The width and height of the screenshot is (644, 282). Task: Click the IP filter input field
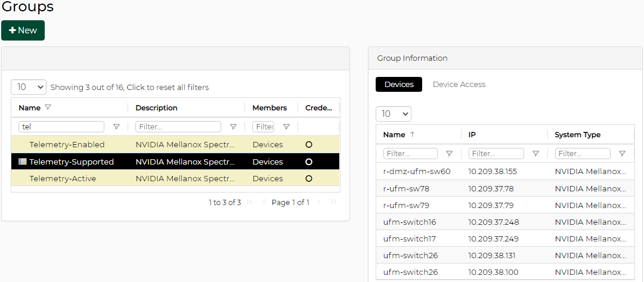496,154
